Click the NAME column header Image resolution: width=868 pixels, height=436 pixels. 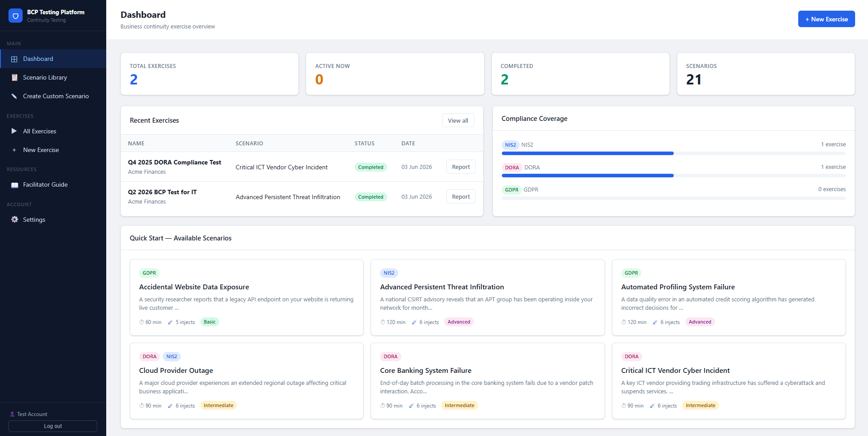136,144
